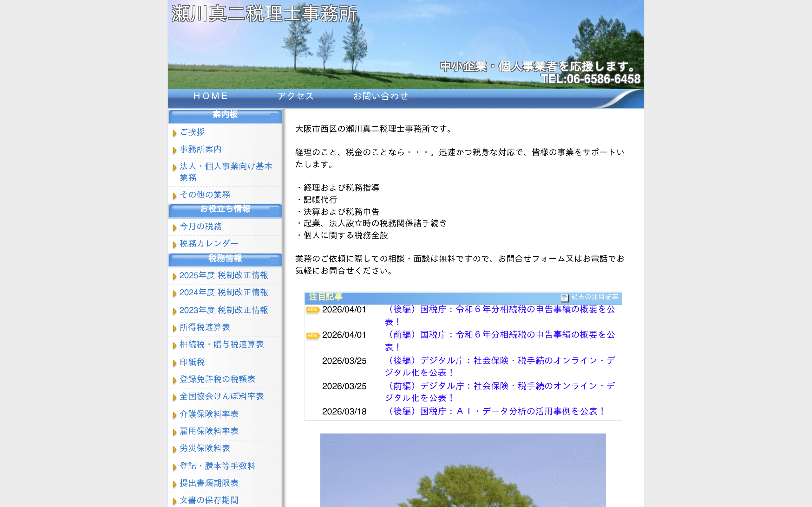This screenshot has height=507, width=812.
Task: Open 相続税・贈与税速算表
Action: tap(221, 345)
